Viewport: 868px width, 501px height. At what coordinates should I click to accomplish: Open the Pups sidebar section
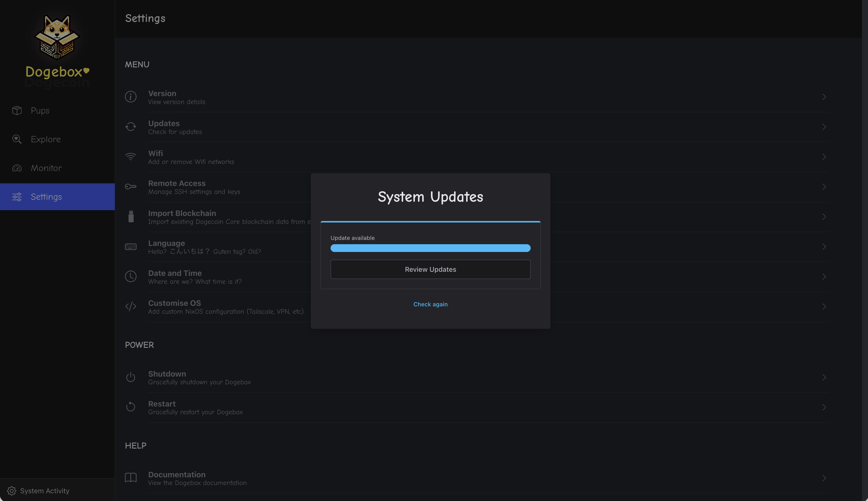click(40, 110)
